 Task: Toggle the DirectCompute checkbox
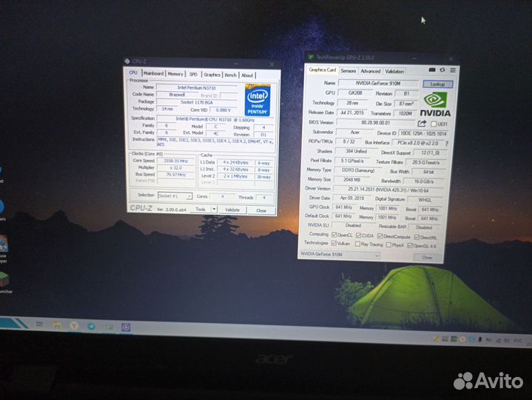pos(380,236)
